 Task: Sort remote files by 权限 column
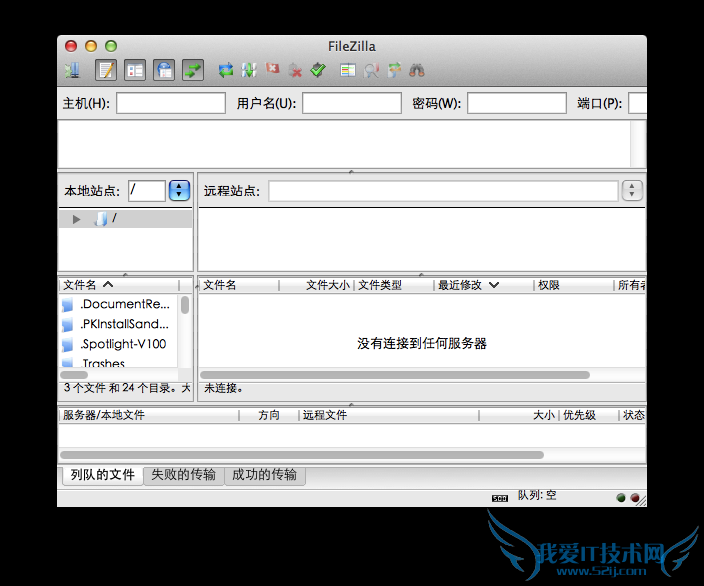click(x=574, y=285)
